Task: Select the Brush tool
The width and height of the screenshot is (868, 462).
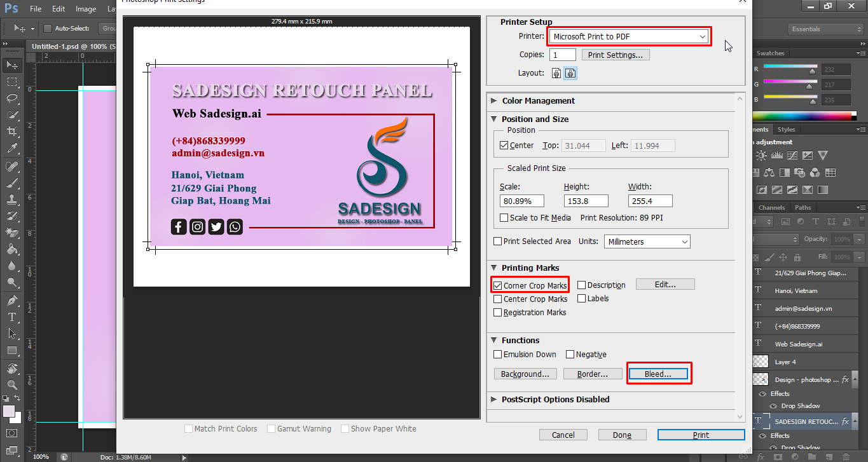Action: point(12,183)
